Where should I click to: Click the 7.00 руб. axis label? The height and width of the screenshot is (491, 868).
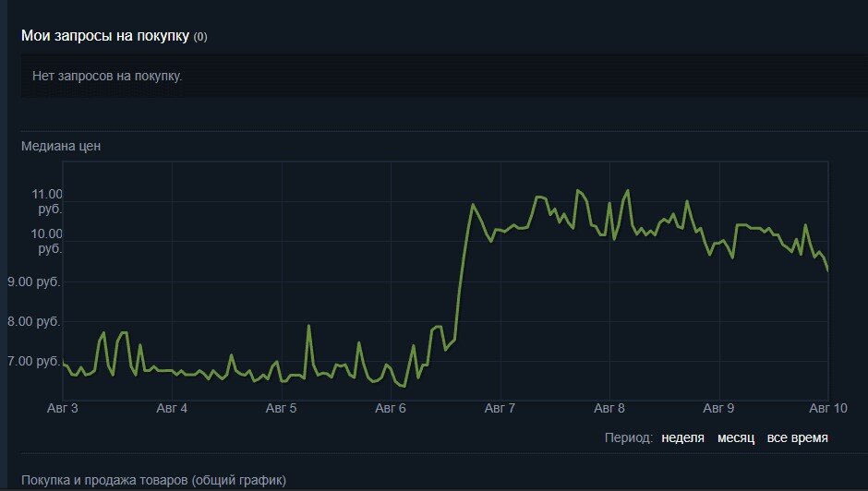pyautogui.click(x=34, y=362)
